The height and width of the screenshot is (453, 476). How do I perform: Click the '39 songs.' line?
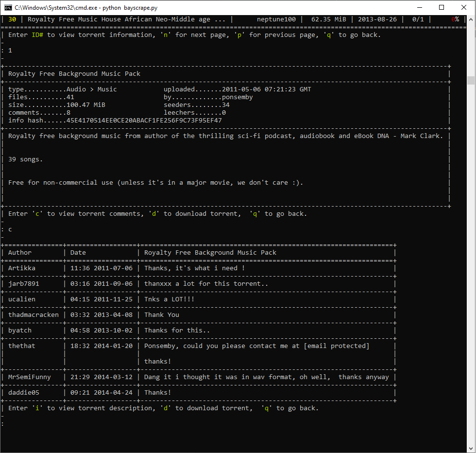tap(25, 159)
